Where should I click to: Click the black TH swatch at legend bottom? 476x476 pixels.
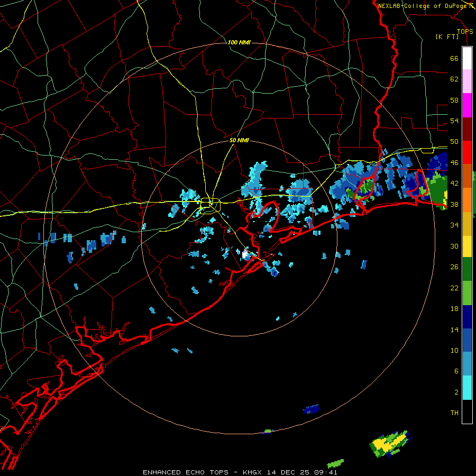coord(467,411)
